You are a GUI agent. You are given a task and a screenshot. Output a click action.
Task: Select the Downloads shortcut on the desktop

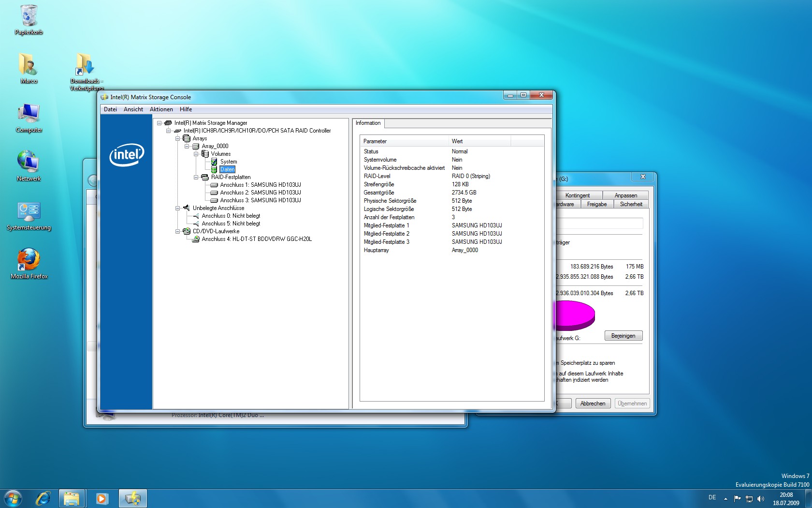(86, 72)
